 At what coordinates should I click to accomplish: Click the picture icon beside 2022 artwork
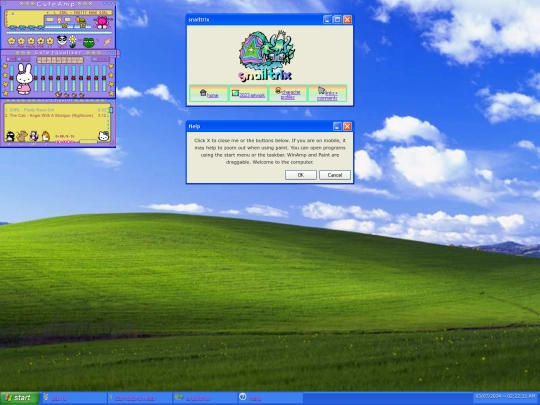pyautogui.click(x=235, y=93)
